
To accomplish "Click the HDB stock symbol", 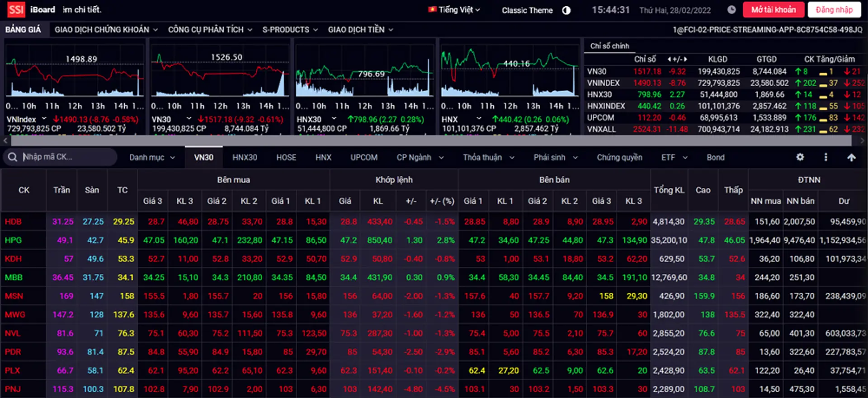I will pyautogui.click(x=13, y=222).
